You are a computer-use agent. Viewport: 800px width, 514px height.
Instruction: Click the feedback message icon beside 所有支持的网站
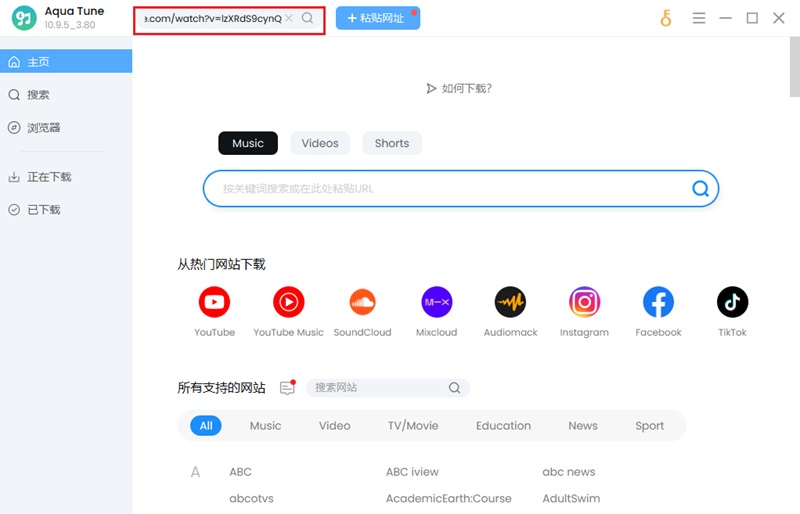click(x=288, y=387)
